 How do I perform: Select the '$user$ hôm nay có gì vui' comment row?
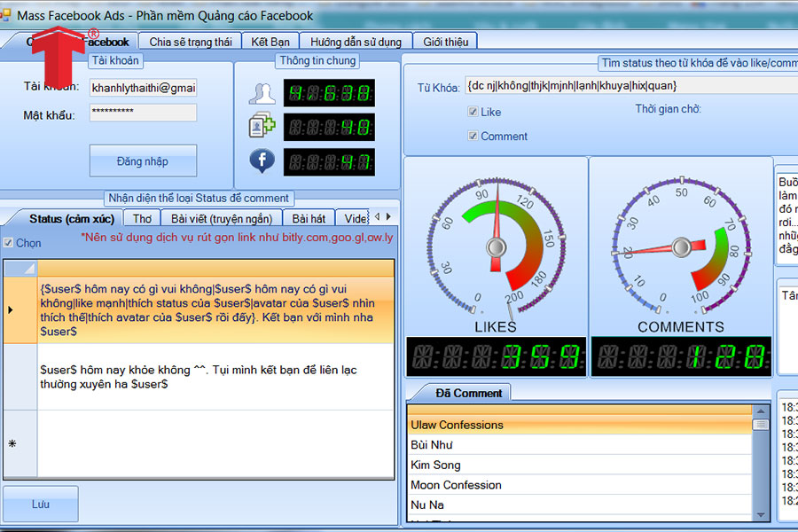click(215, 310)
